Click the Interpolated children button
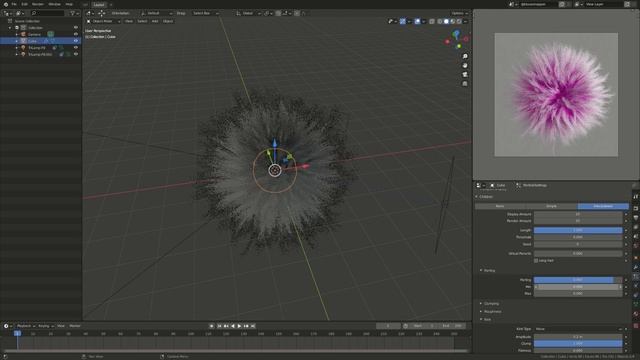 [603, 206]
